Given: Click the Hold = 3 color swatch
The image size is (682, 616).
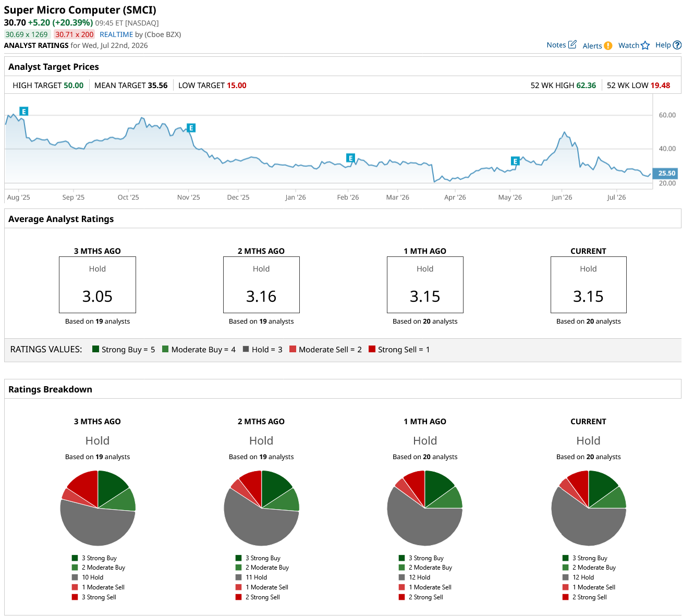Looking at the screenshot, I should click(246, 349).
